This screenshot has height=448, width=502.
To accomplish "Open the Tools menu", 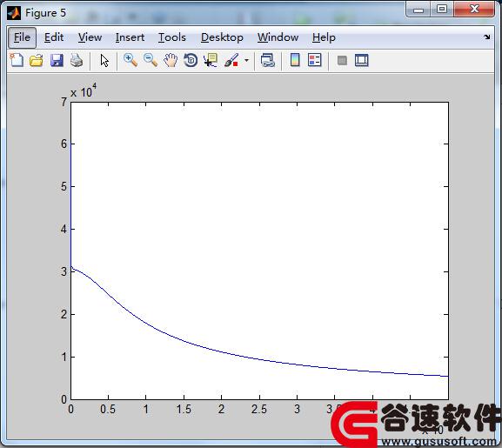I will 172,37.
